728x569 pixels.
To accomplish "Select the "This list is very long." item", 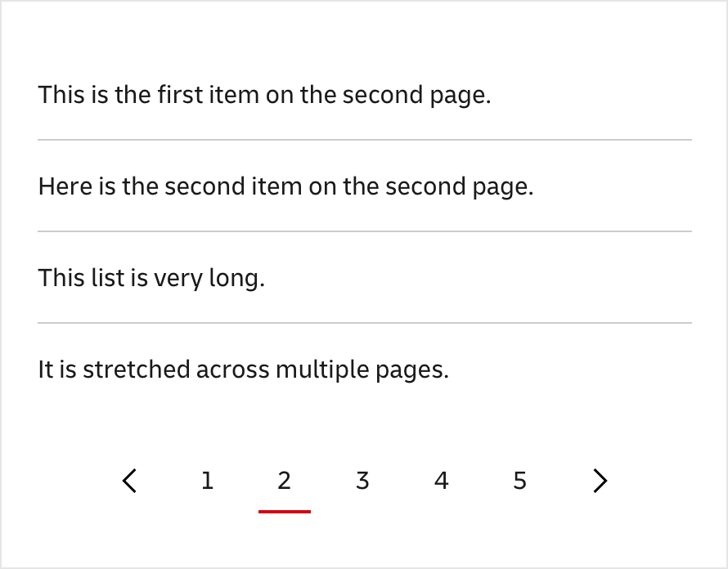I will tap(151, 278).
